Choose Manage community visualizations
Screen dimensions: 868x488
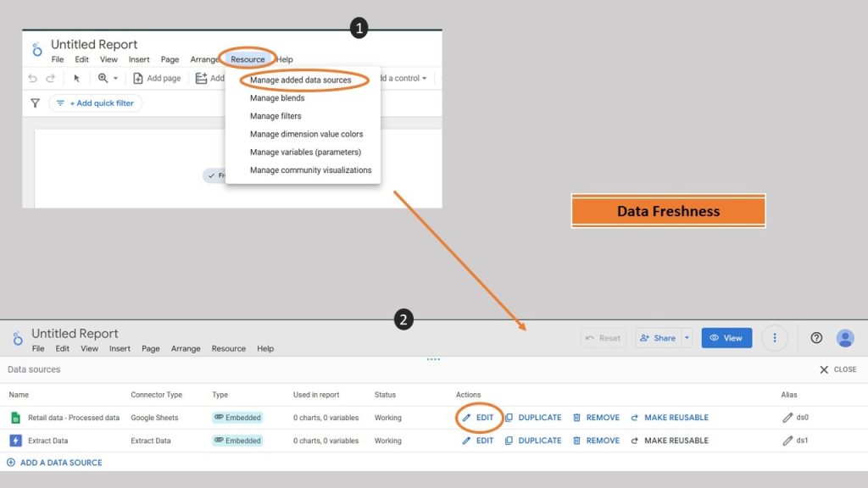click(310, 169)
